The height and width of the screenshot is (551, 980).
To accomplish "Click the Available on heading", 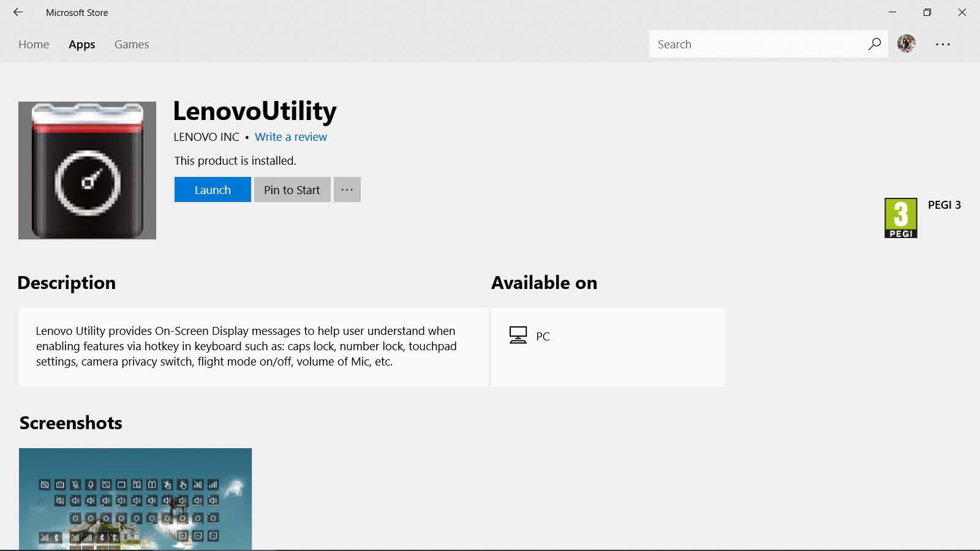I will [545, 283].
